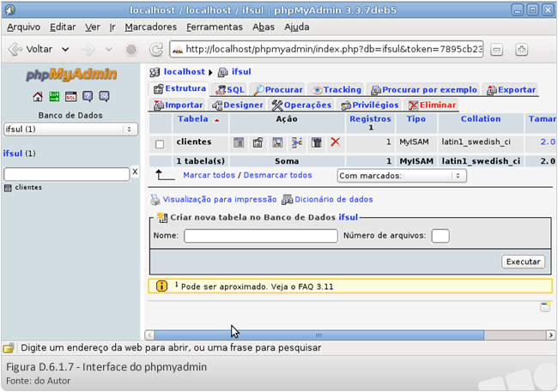Click 'Marcar todos' link
Viewport: 558px width, 392px height.
coord(209,175)
